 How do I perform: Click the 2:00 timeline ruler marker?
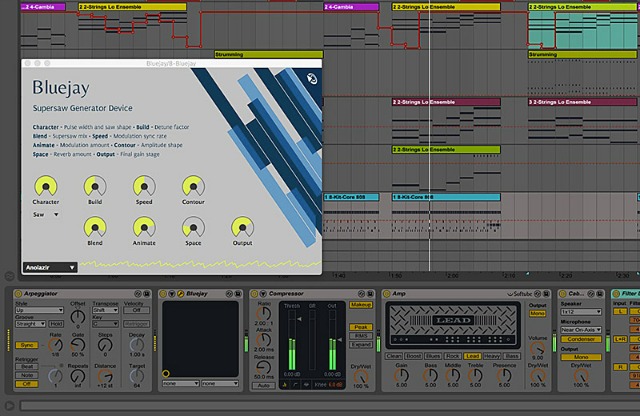(x=452, y=276)
